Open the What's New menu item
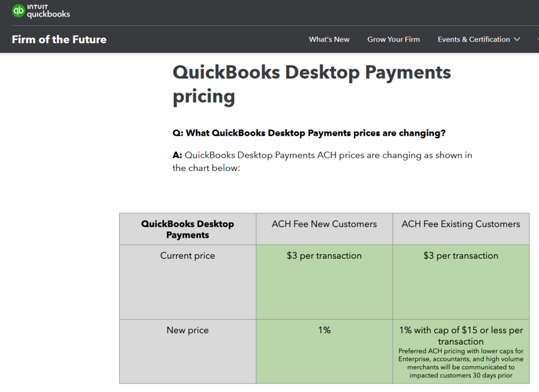The height and width of the screenshot is (392, 539). 329,39
